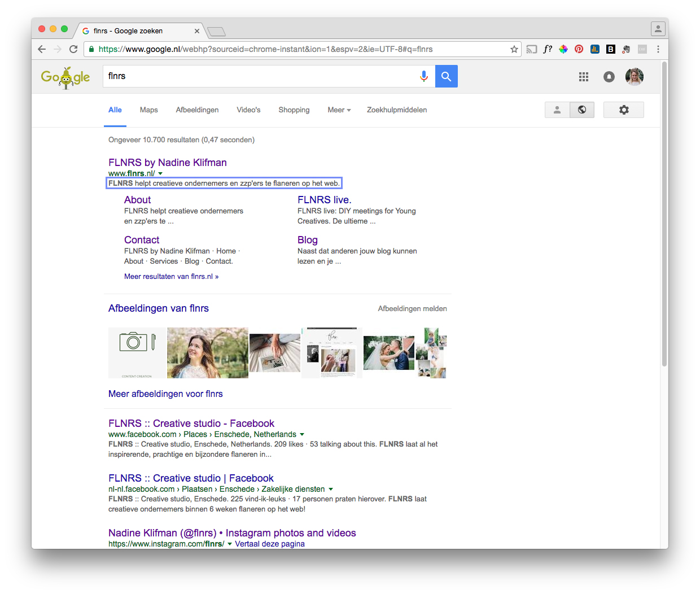Open the 'FLNRS live.' sitelink
Image resolution: width=700 pixels, height=594 pixels.
point(325,200)
